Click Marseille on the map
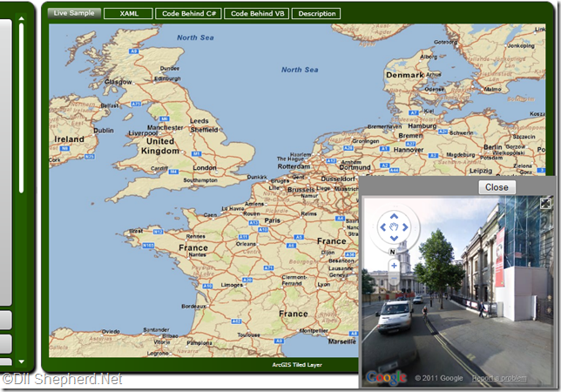Screen dimensions: 561x392 point(342,341)
